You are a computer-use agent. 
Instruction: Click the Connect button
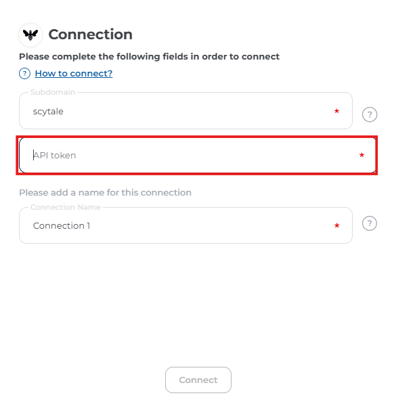[198, 380]
